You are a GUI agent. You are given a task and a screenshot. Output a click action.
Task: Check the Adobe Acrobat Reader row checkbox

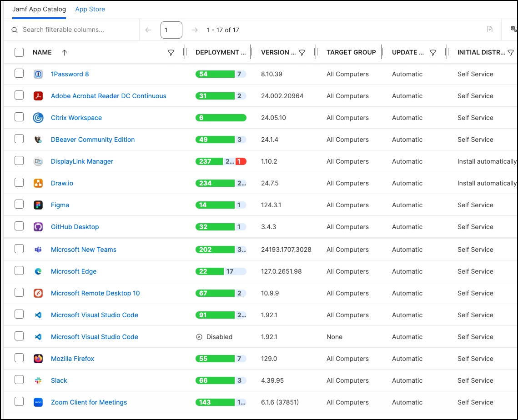coord(19,95)
